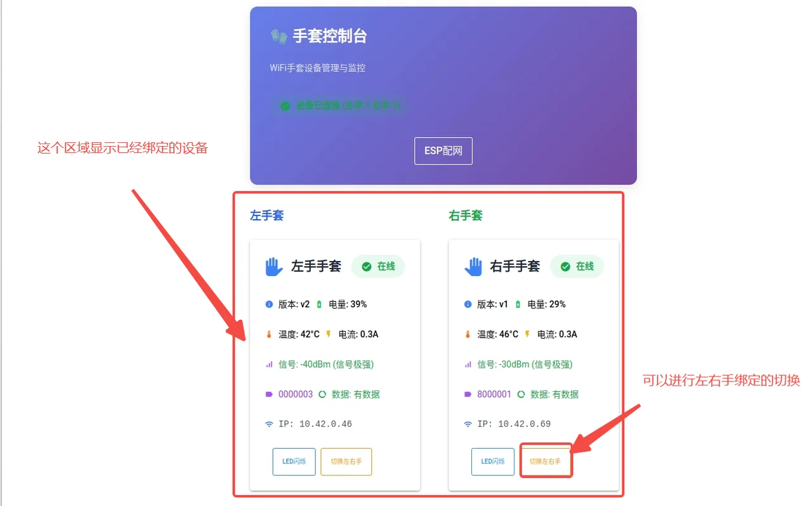The width and height of the screenshot is (812, 506).
Task: Click the green 设备已连接 status badge
Action: pyautogui.click(x=340, y=106)
